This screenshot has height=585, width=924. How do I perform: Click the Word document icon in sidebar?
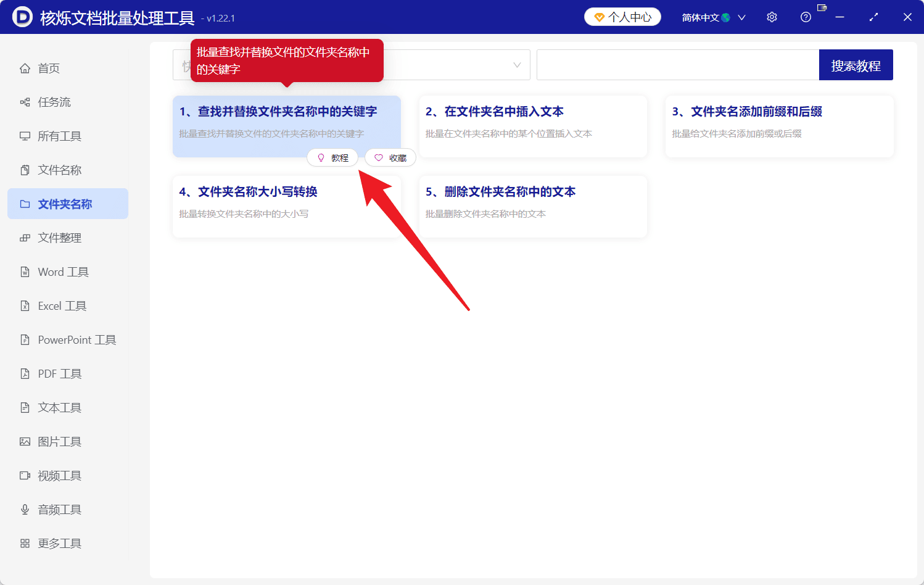(x=25, y=272)
